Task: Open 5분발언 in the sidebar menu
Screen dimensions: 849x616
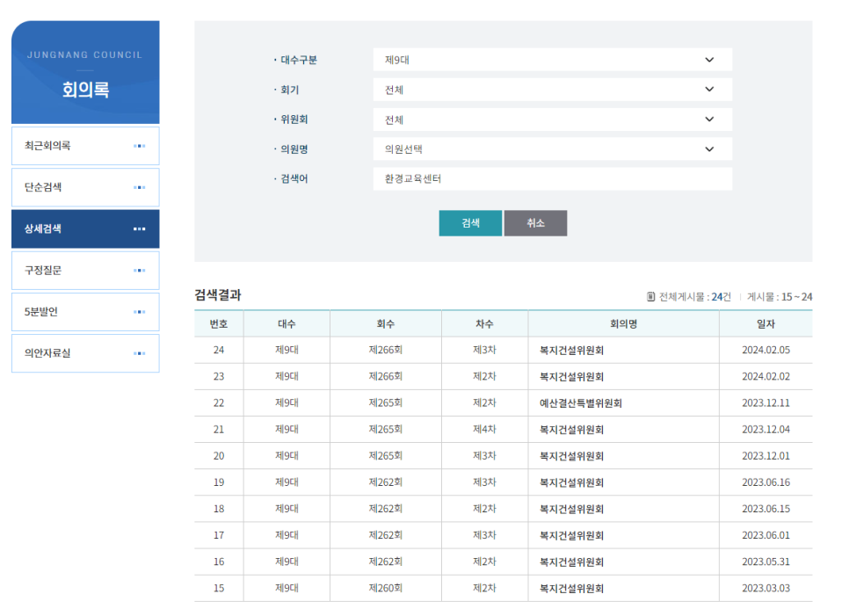Action: (x=85, y=312)
